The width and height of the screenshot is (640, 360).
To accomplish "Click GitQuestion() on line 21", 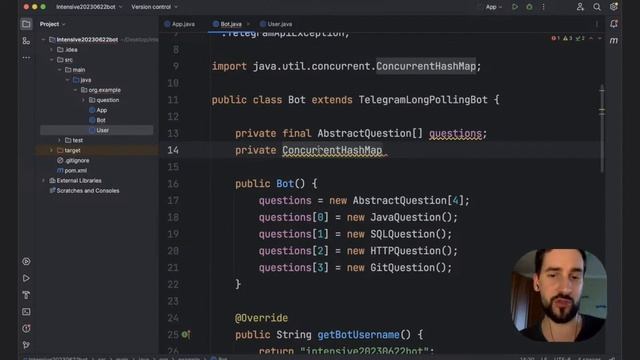I will 408,268.
